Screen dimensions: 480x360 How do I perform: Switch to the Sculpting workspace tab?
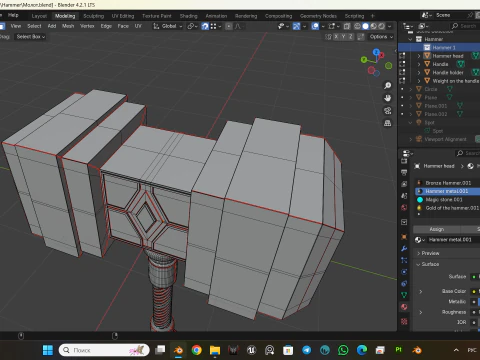point(93,16)
